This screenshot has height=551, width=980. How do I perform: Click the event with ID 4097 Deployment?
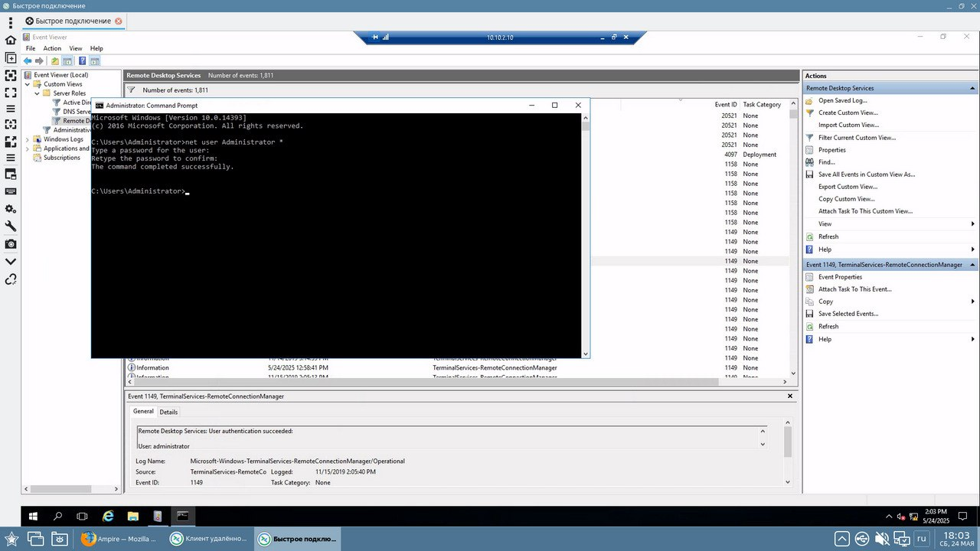pyautogui.click(x=456, y=155)
